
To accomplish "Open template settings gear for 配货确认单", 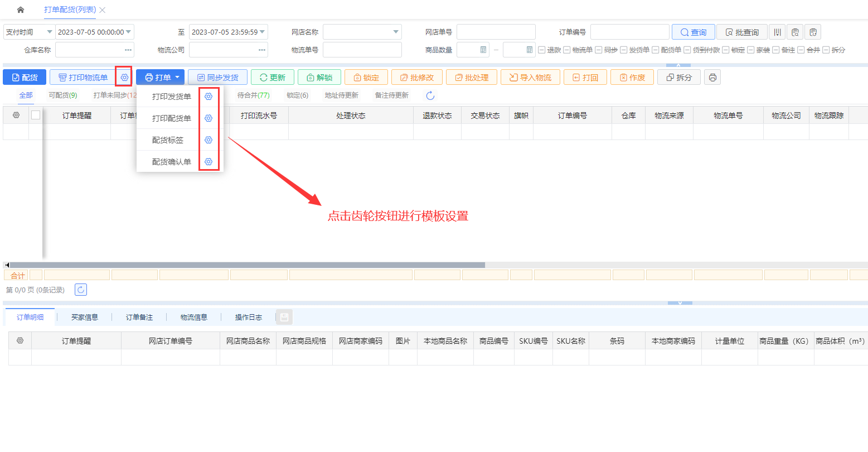I will (x=208, y=162).
